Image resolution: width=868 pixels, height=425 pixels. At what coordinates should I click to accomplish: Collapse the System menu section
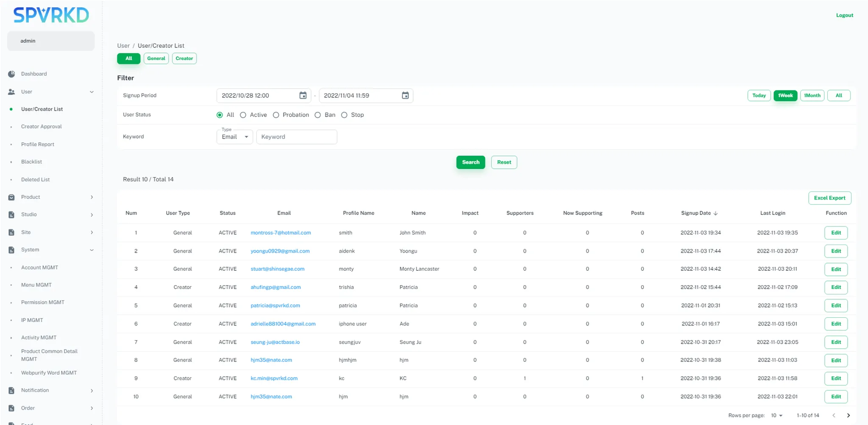tap(92, 250)
